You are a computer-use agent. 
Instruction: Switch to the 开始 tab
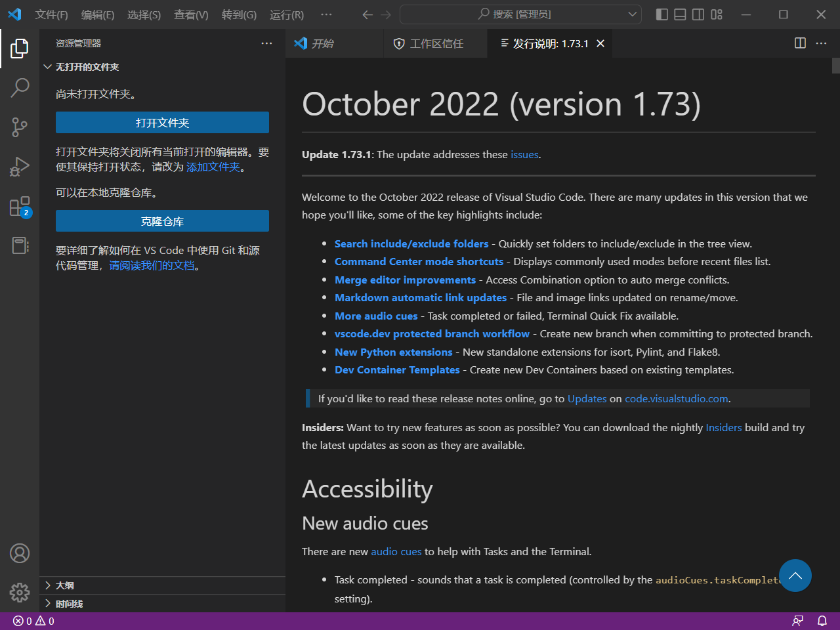point(334,43)
